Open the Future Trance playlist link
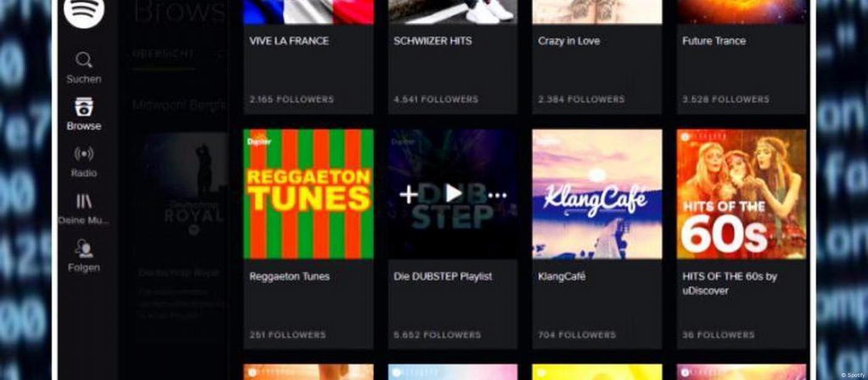Viewport: 868px width, 380px height. (714, 41)
